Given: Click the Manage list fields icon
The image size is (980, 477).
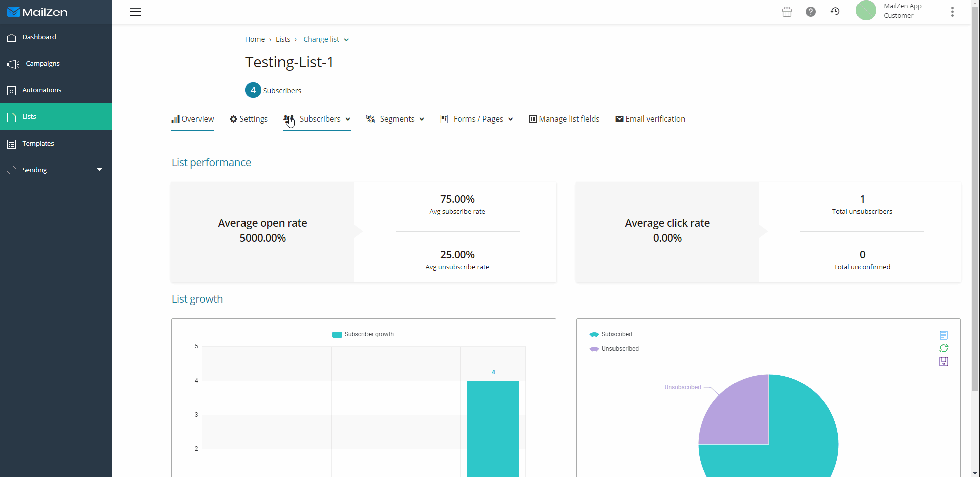Looking at the screenshot, I should 533,119.
